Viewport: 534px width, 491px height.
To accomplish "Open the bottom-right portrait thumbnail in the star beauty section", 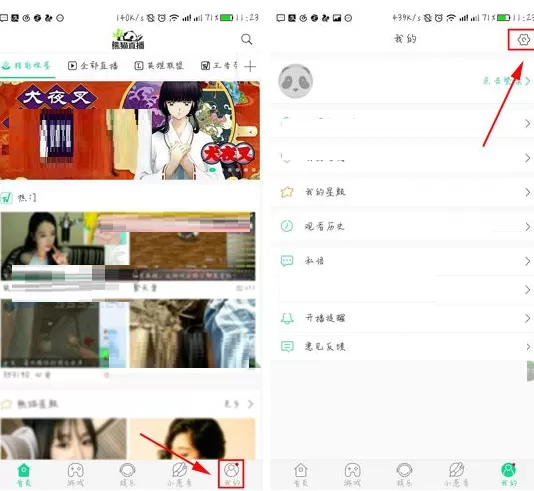I will pos(192,439).
